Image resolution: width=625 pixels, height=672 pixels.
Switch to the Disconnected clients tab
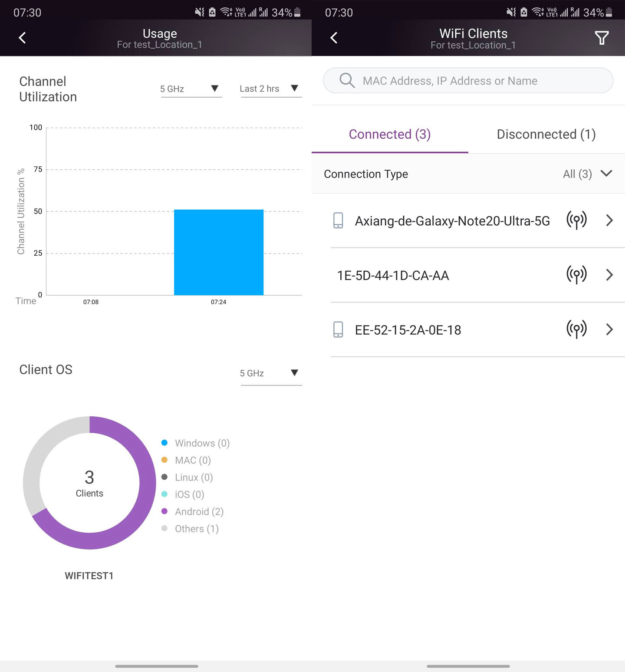click(x=546, y=135)
